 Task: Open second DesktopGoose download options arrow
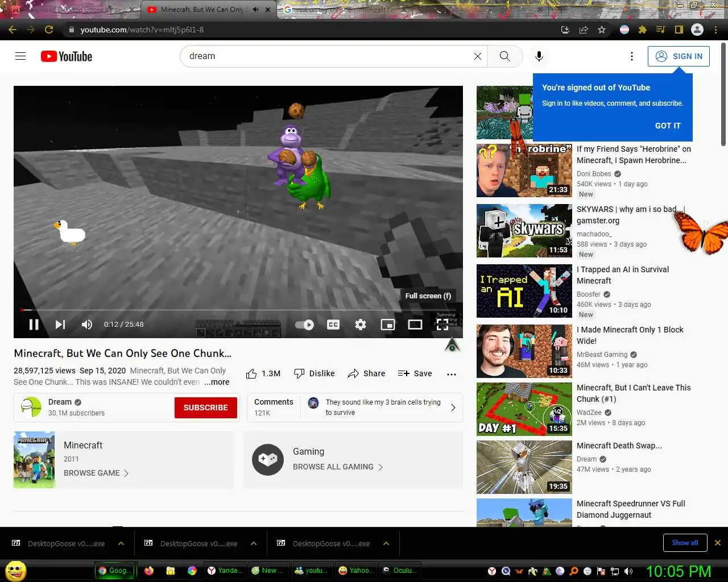click(254, 543)
